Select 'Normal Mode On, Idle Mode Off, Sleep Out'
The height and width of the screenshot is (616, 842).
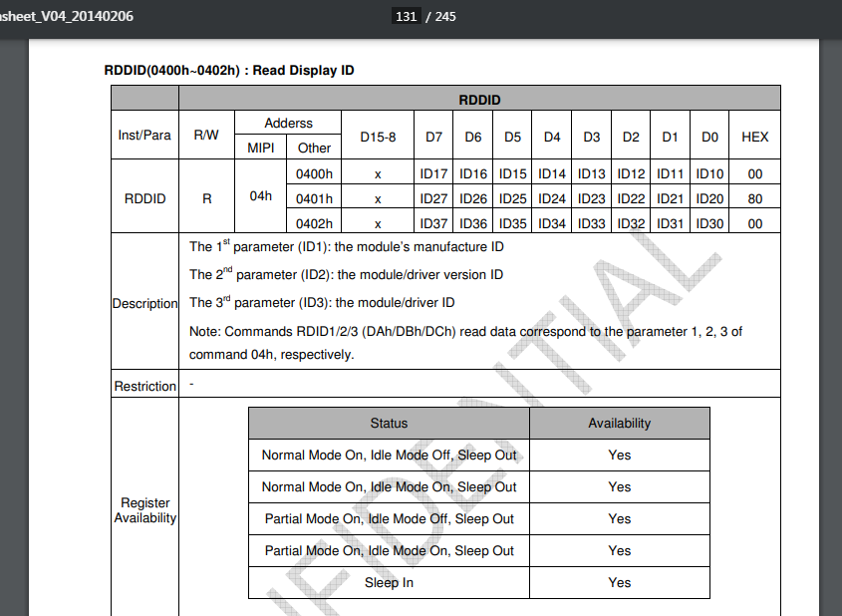point(389,455)
